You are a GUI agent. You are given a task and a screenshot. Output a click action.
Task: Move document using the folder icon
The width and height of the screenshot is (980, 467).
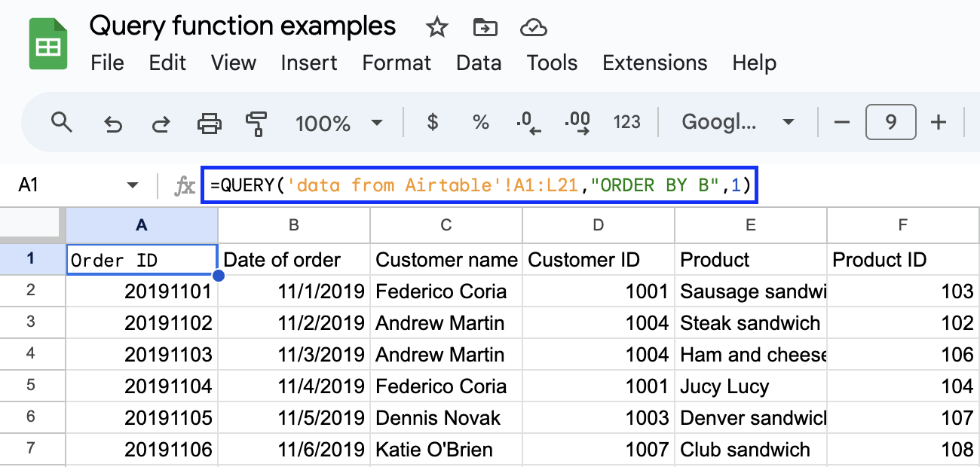click(485, 28)
